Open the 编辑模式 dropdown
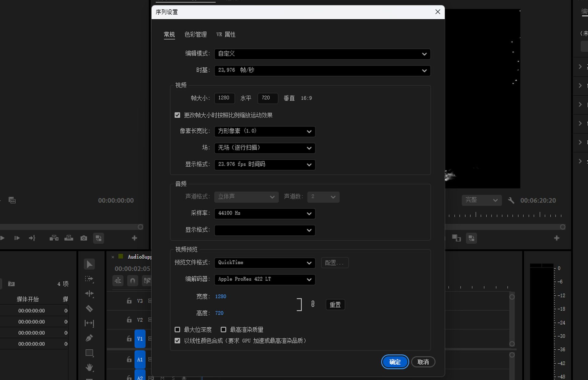 click(322, 54)
